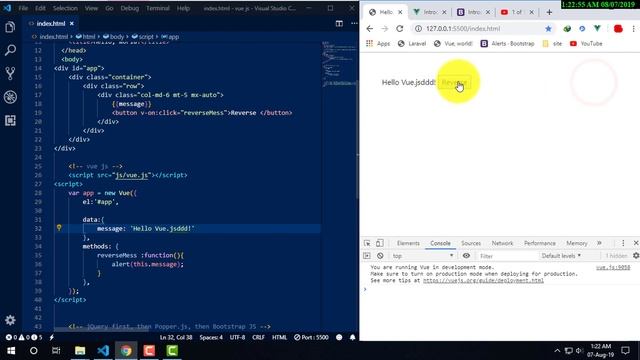Go forward in the Chrome browser
The image size is (640, 360).
[x=384, y=29]
